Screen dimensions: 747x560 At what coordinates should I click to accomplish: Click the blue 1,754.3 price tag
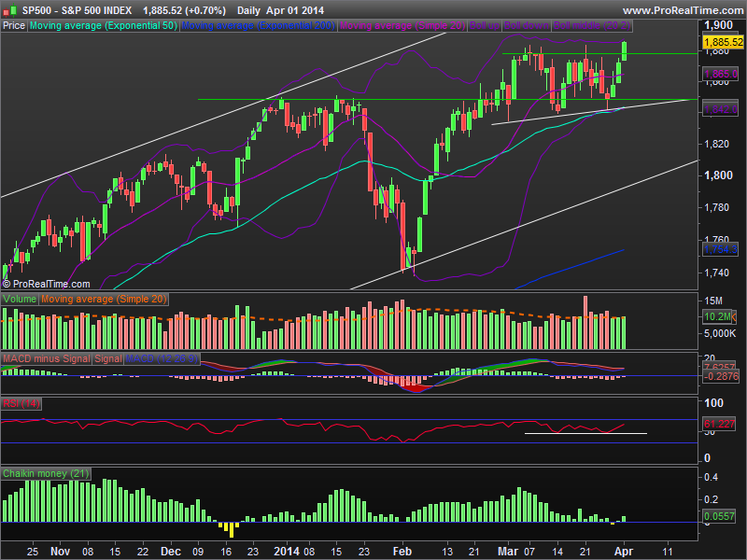click(x=721, y=249)
